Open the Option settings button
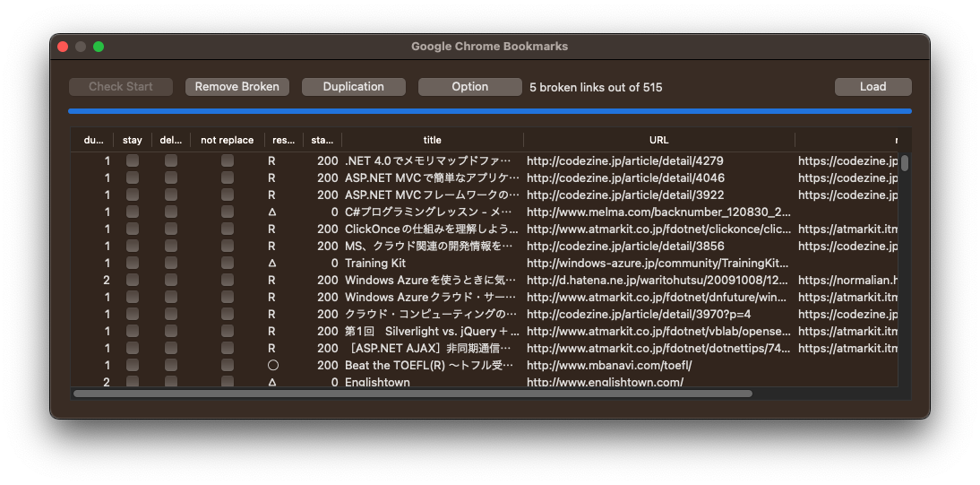980x485 pixels. 469,87
